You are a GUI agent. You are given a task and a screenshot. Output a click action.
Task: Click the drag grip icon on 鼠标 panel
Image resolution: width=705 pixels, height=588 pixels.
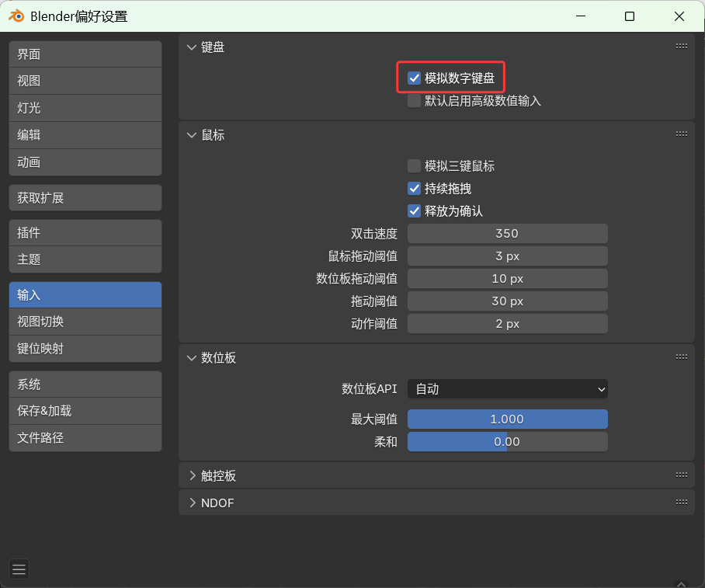(681, 134)
